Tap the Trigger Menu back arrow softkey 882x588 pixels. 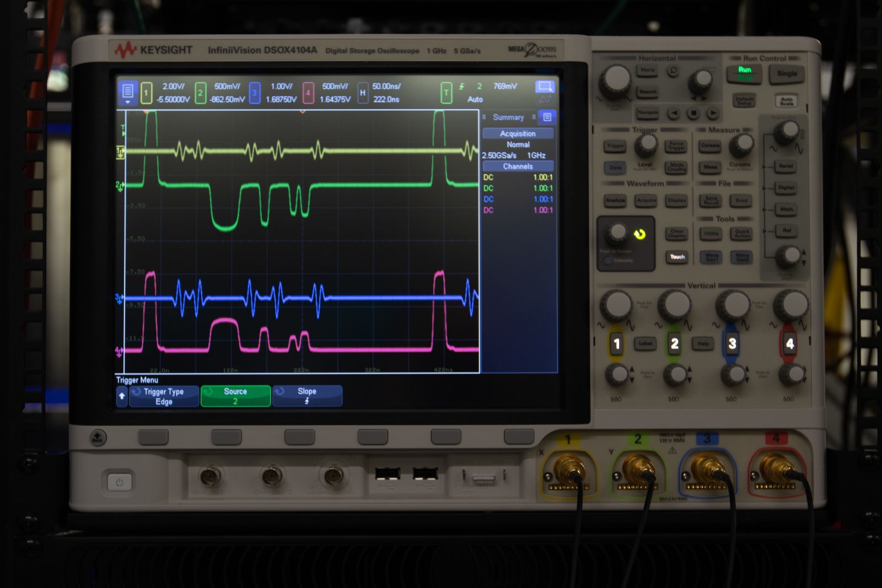coord(122,396)
